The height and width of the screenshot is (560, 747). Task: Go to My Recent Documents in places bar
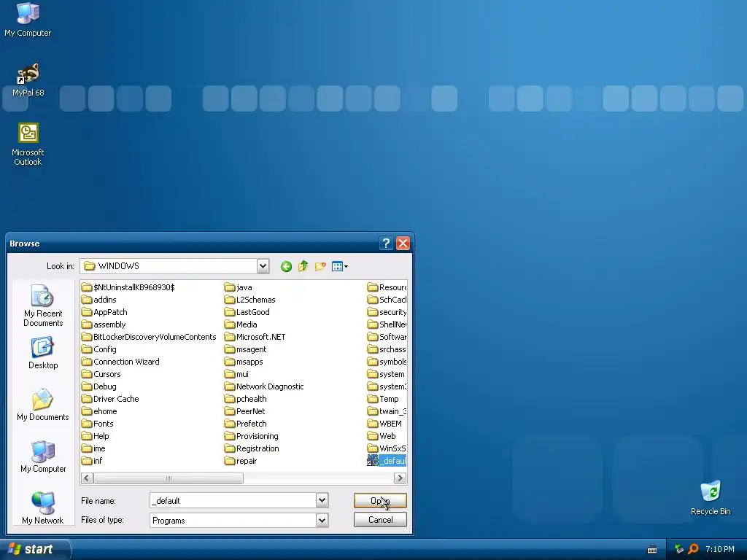click(x=43, y=306)
